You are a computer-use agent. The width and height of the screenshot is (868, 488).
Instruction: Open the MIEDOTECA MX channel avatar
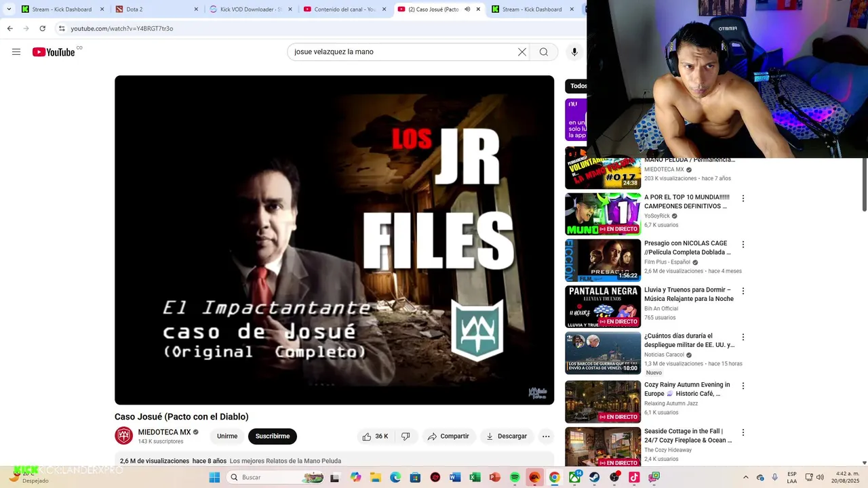124,436
